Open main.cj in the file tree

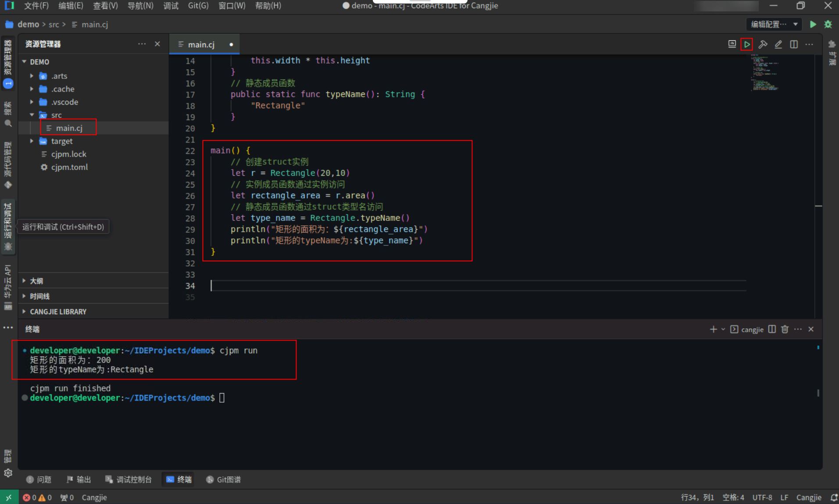click(x=69, y=128)
